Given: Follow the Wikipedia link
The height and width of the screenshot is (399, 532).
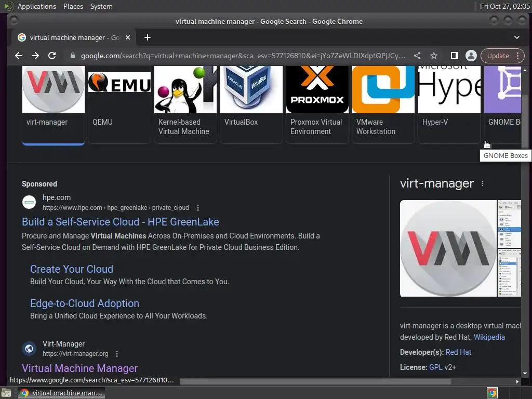Looking at the screenshot, I should (489, 337).
